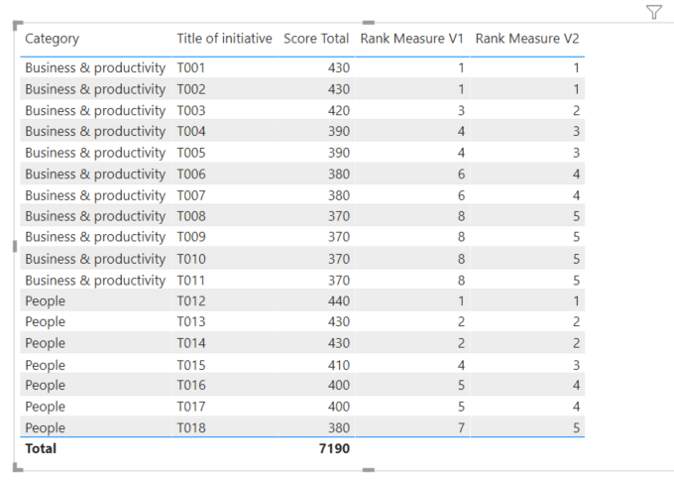The image size is (674, 483).
Task: Click the 380 score in T018 row
Action: (339, 428)
